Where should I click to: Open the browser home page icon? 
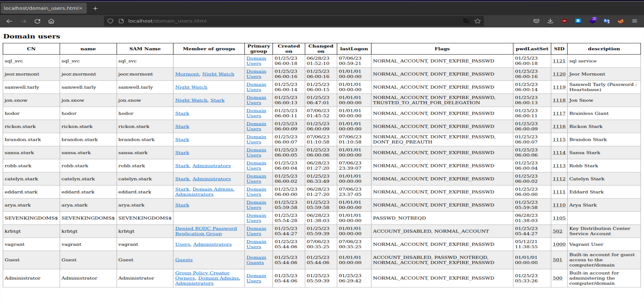click(x=51, y=21)
